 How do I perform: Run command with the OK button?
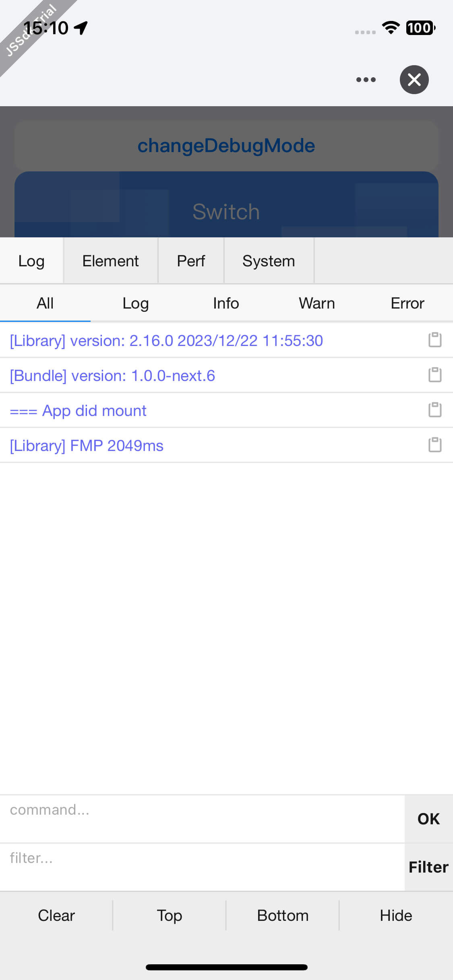pos(429,819)
